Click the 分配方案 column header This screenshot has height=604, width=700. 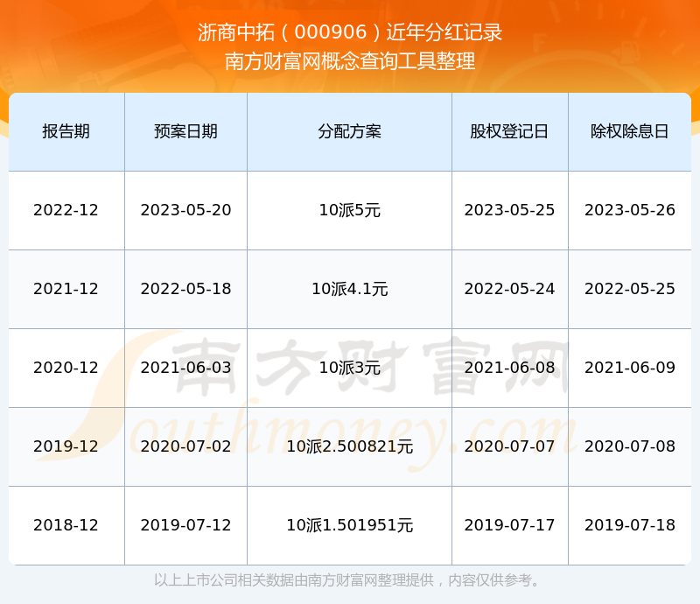[x=349, y=131]
